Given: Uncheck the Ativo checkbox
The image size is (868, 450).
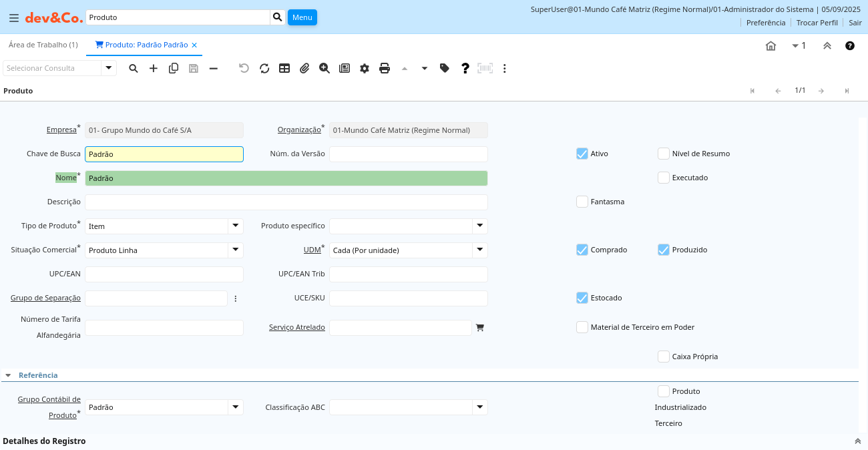Looking at the screenshot, I should coord(582,154).
